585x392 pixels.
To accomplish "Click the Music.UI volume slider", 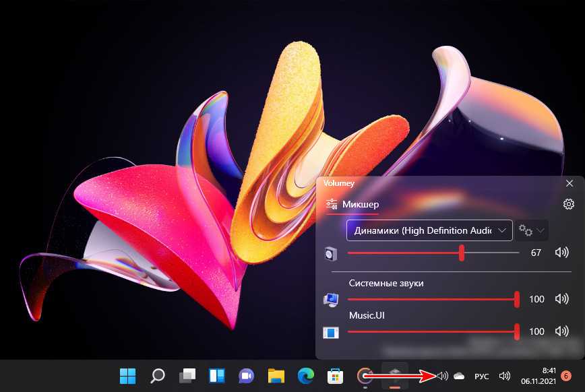I will tap(433, 331).
